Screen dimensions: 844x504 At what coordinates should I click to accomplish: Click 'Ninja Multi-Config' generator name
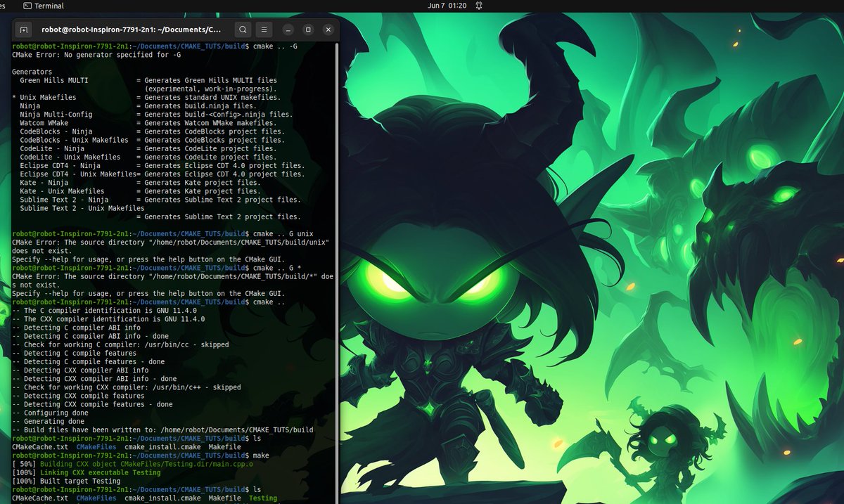[56, 114]
